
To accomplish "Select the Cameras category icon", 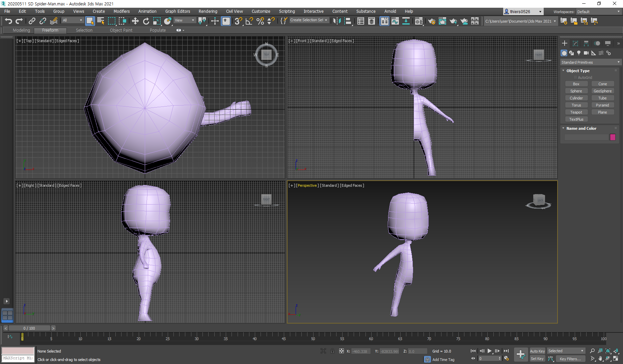I will pos(586,53).
